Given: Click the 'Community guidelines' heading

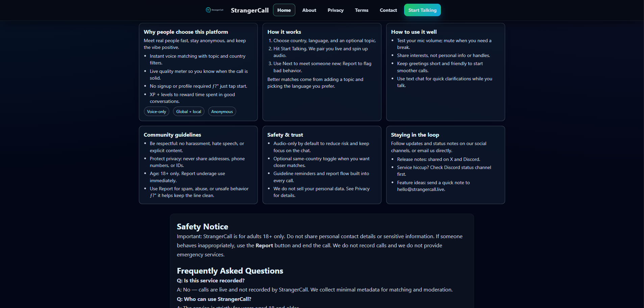Looking at the screenshot, I should click(x=172, y=135).
